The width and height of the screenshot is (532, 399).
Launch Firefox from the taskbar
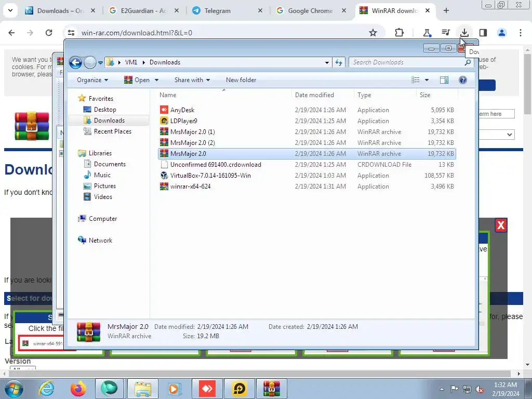click(78, 389)
